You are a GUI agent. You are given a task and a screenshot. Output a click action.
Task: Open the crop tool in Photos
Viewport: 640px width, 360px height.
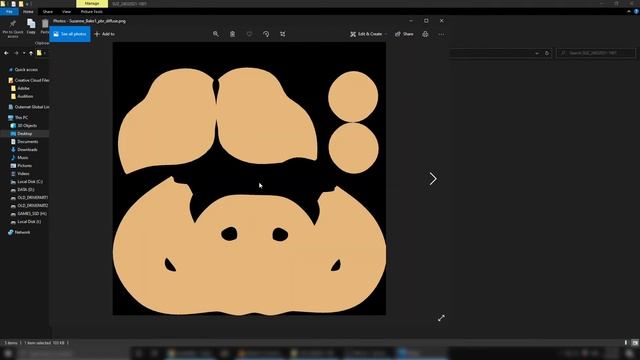click(x=283, y=34)
